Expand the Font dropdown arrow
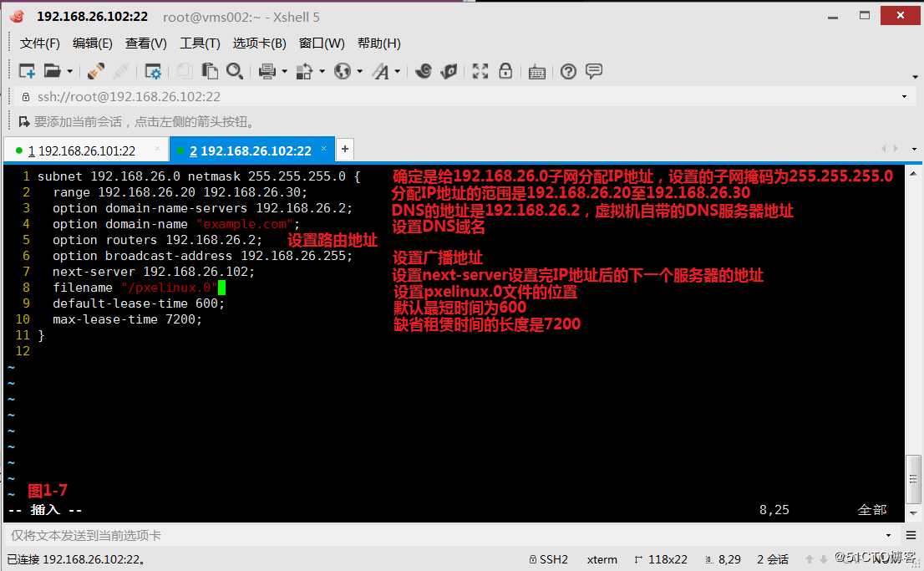Screen dimensions: 924x571 click(x=397, y=71)
